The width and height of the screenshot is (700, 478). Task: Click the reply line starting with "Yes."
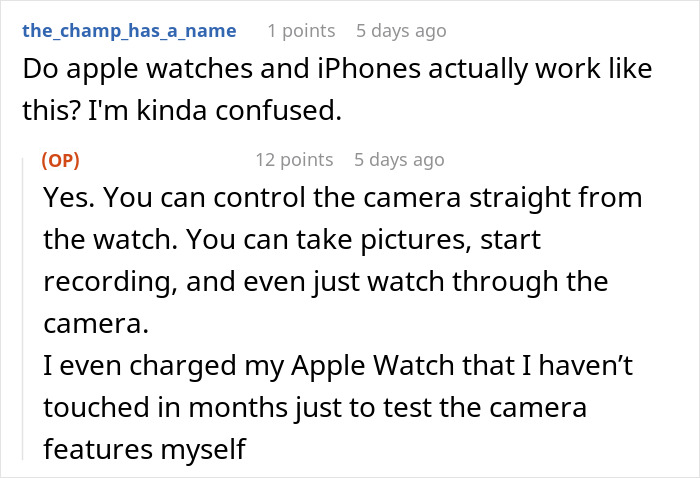click(342, 198)
